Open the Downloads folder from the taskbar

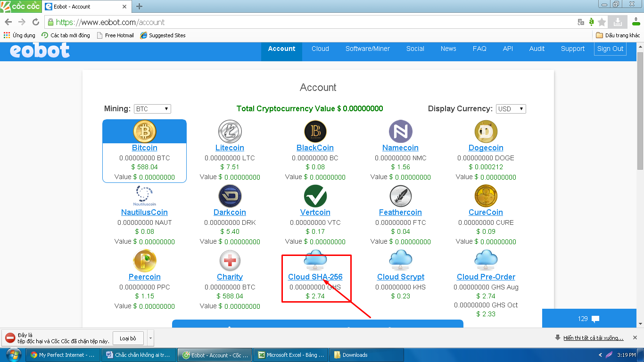366,355
